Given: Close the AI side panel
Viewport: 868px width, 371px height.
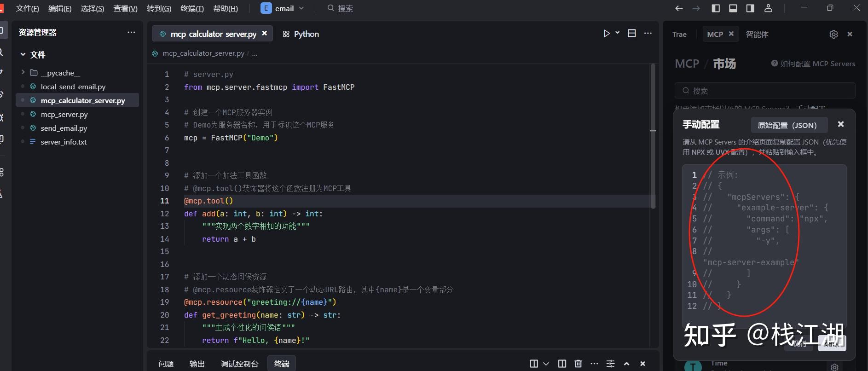Looking at the screenshot, I should (850, 34).
